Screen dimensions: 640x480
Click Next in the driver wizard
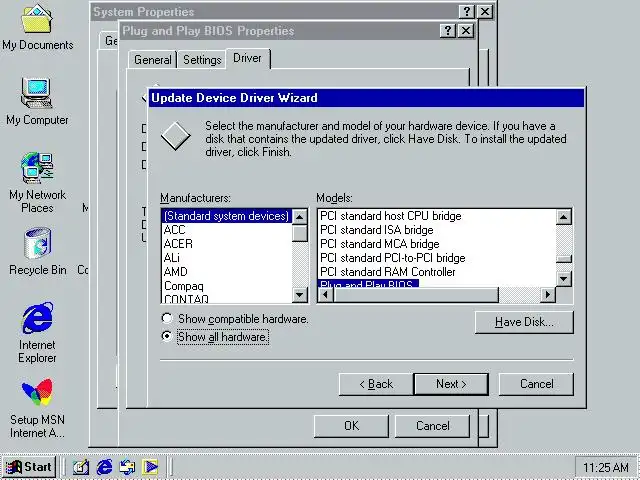click(451, 384)
